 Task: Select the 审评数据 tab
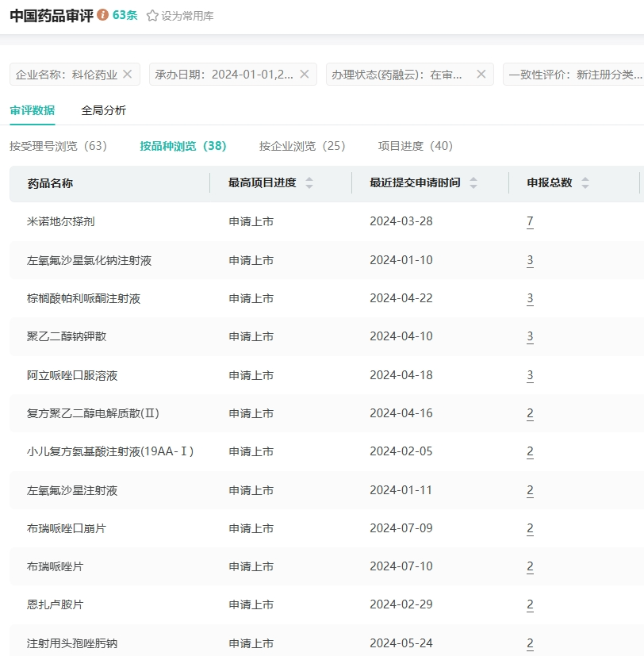[33, 111]
